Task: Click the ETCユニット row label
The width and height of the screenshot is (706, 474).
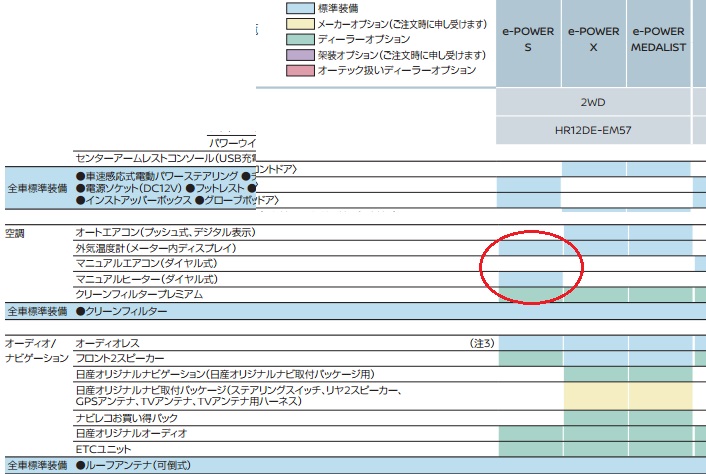Action: click(x=103, y=449)
